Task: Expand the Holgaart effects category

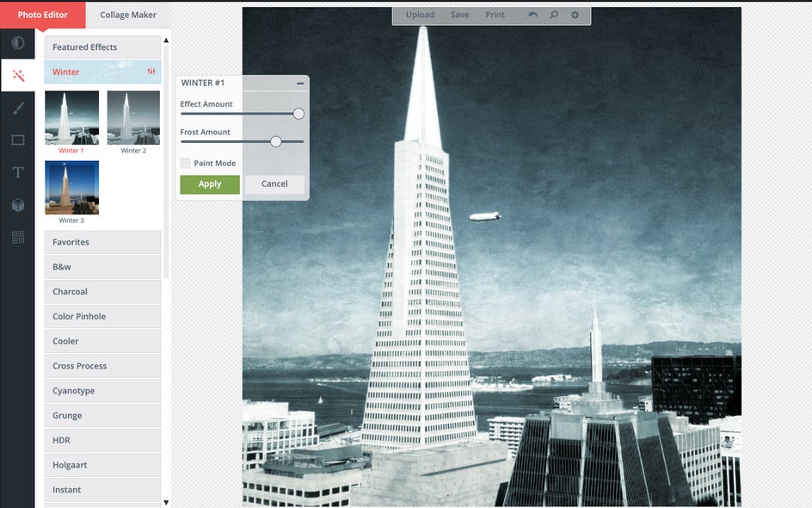Action: 102,465
